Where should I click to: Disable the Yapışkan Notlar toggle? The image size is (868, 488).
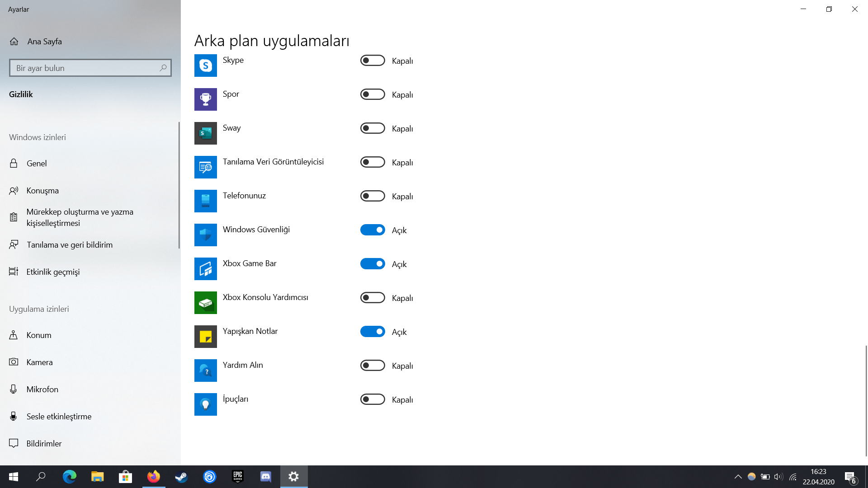coord(373,332)
